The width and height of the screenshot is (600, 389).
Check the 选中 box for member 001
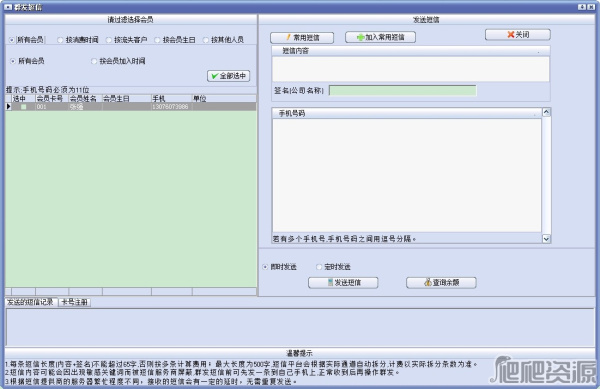pyautogui.click(x=24, y=107)
